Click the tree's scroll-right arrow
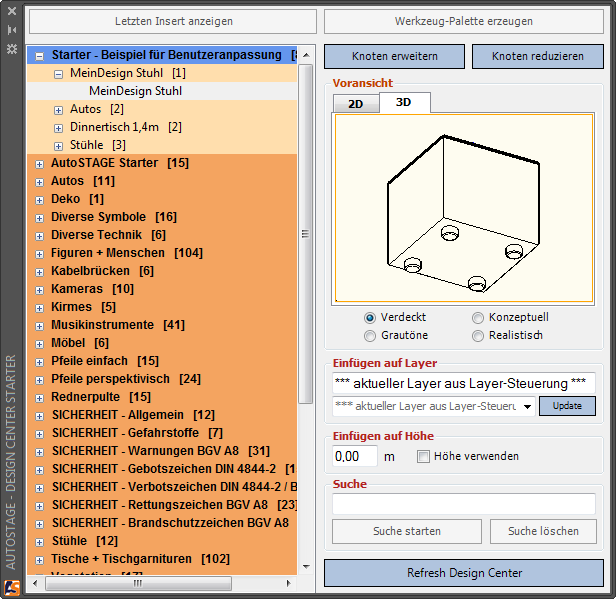The width and height of the screenshot is (616, 599). pyautogui.click(x=288, y=583)
